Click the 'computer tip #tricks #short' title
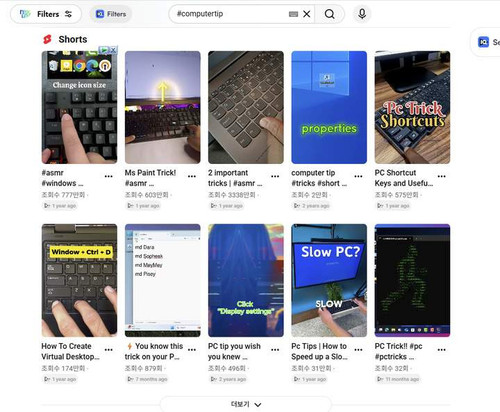Viewport: 500px width, 412px height. point(319,178)
